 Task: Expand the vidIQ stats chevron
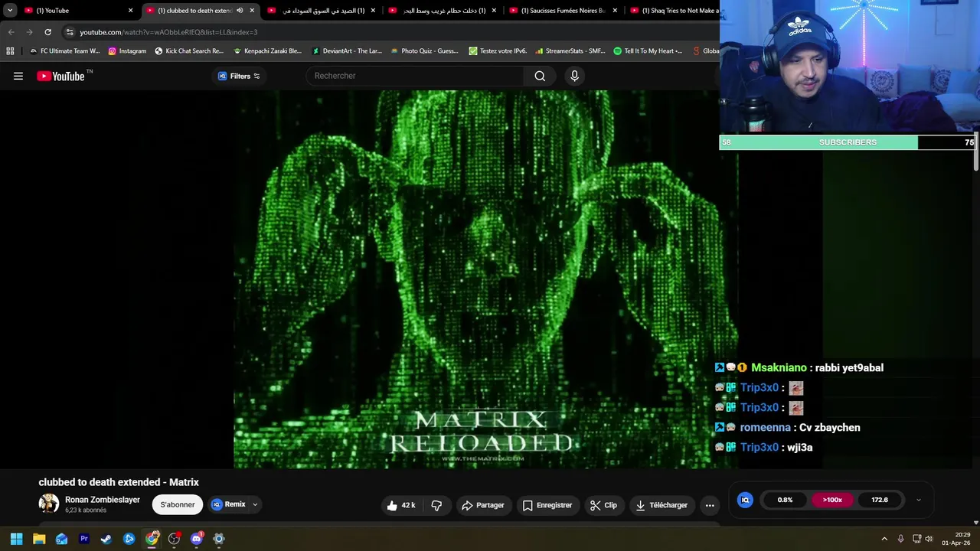click(x=919, y=500)
